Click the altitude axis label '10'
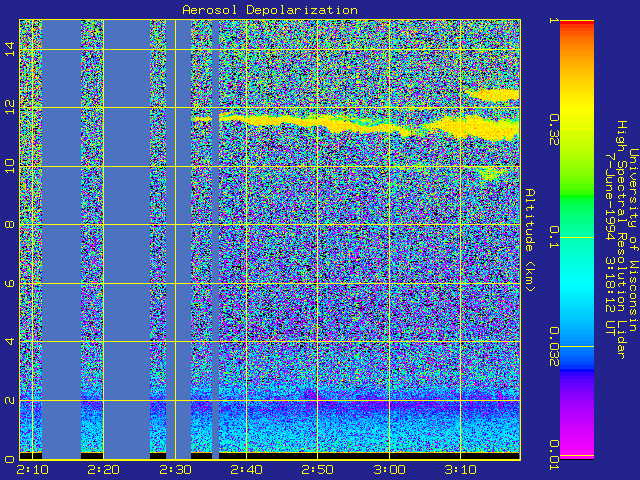This screenshot has width=640, height=480. point(10,166)
